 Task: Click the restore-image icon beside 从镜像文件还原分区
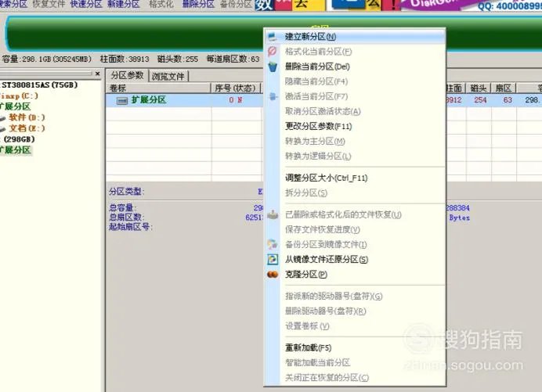pyautogui.click(x=273, y=259)
